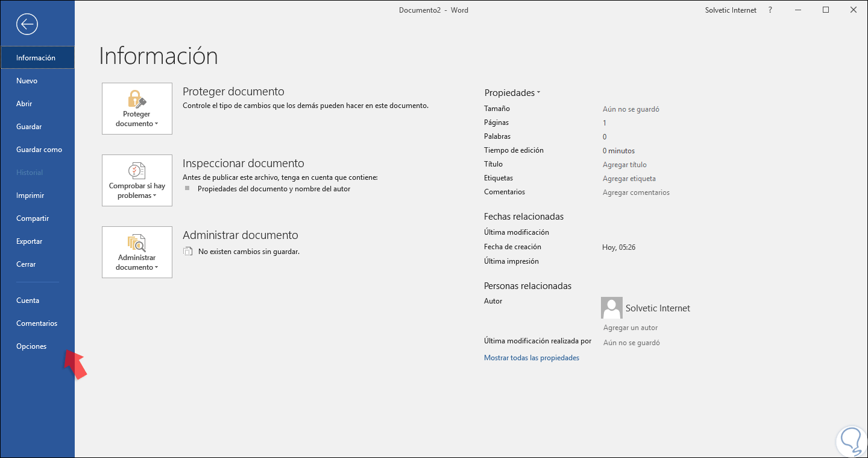The height and width of the screenshot is (458, 868).
Task: Minimize the Word window
Action: [798, 10]
